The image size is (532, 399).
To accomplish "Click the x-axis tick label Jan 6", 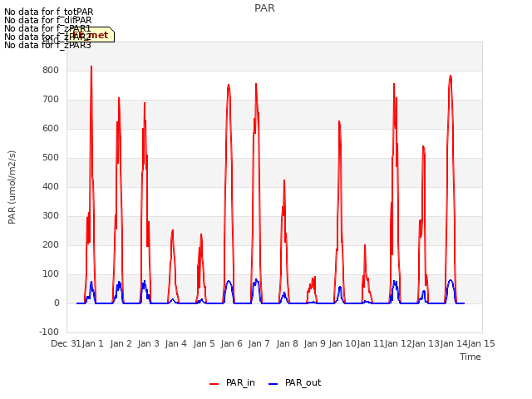I will pos(231,343).
